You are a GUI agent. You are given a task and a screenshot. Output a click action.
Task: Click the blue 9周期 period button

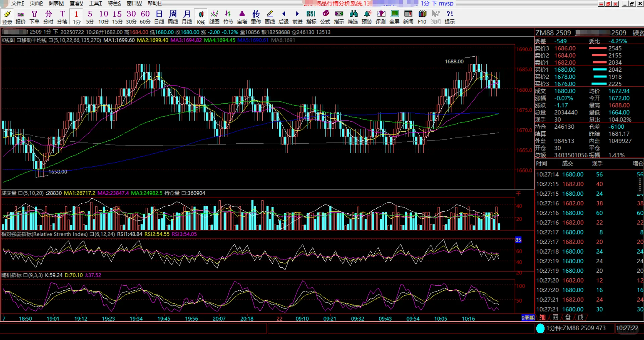pyautogui.click(x=528, y=318)
